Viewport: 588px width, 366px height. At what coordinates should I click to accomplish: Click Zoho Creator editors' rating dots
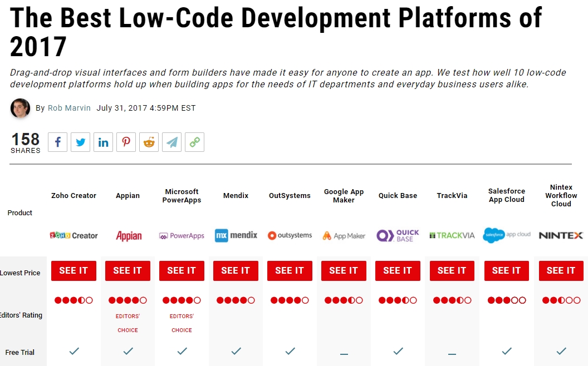(74, 300)
